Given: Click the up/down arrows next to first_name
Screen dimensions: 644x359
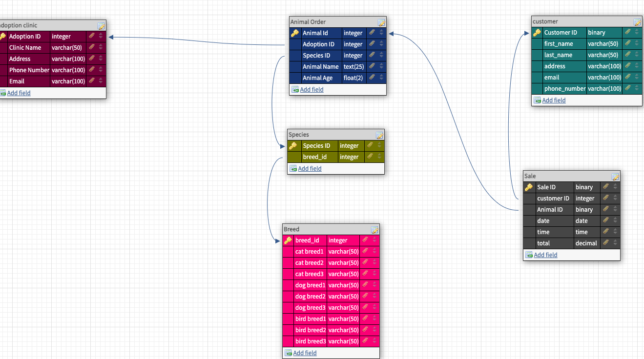Looking at the screenshot, I should 636,43.
